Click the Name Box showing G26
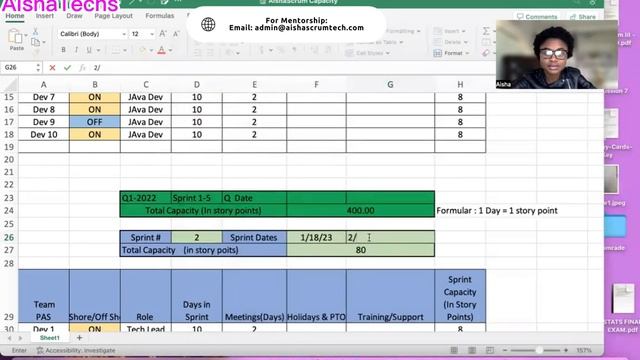Viewport: 640px width, 360px height. coord(18,67)
